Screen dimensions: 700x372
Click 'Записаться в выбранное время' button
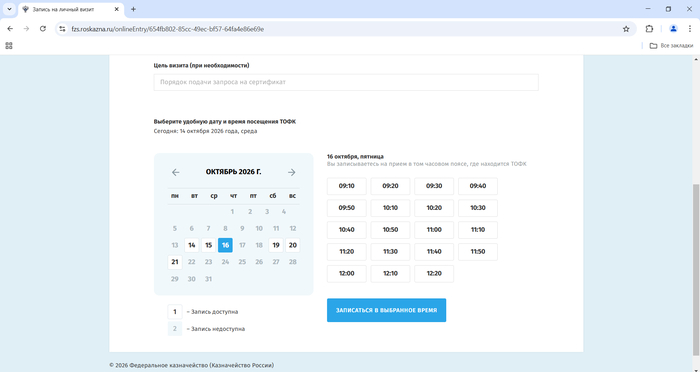[386, 310]
